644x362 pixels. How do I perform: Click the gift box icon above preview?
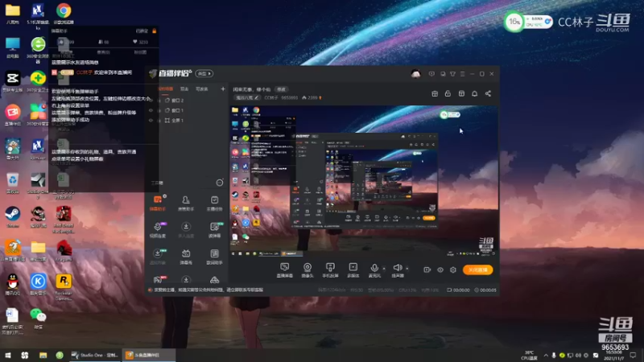pyautogui.click(x=435, y=93)
